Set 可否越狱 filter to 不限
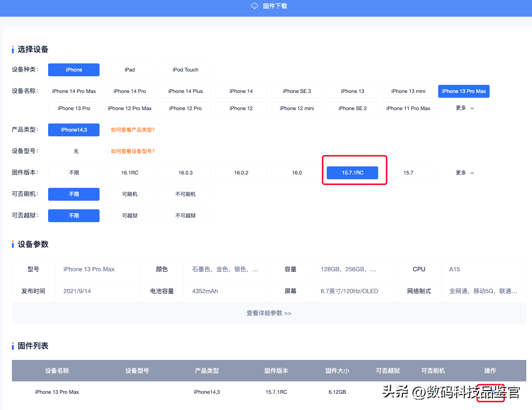 (74, 215)
